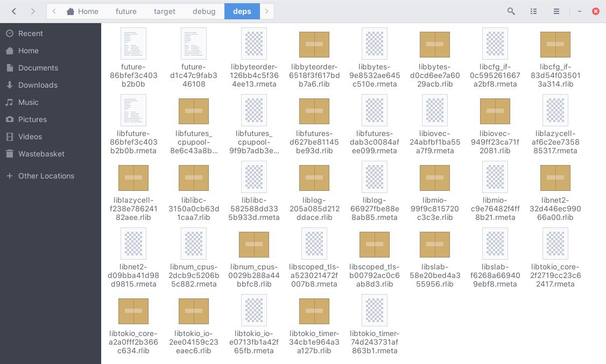
Task: Open Music in the sidebar
Action: 51,102
